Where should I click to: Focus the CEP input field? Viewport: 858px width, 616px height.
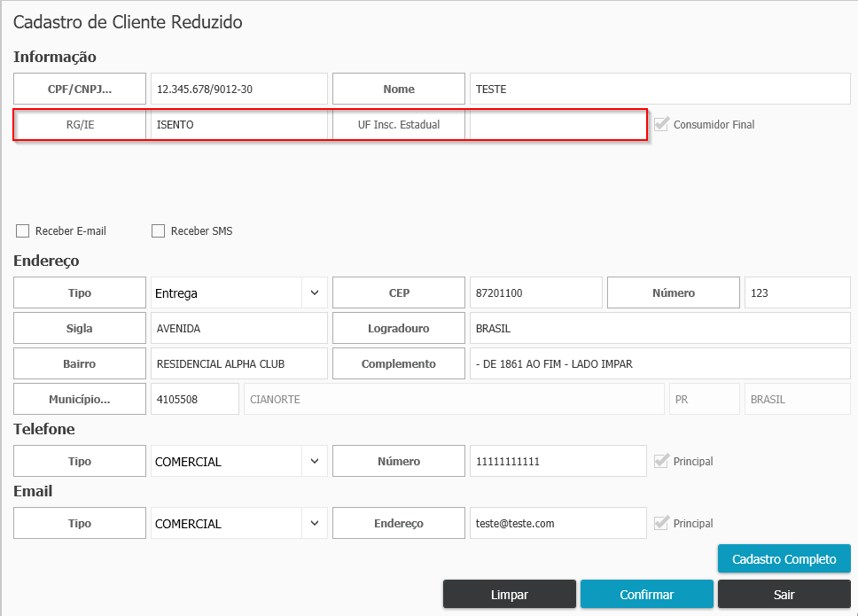click(535, 292)
